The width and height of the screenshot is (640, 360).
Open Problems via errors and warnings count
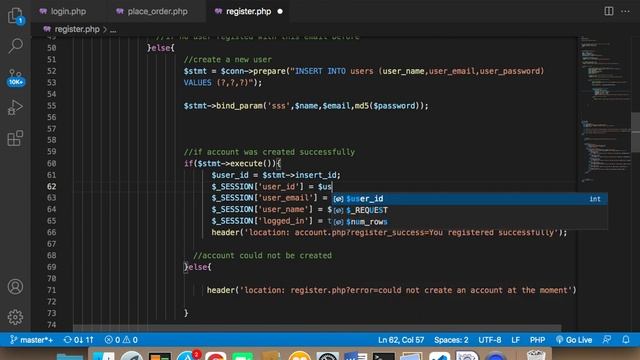coord(121,340)
